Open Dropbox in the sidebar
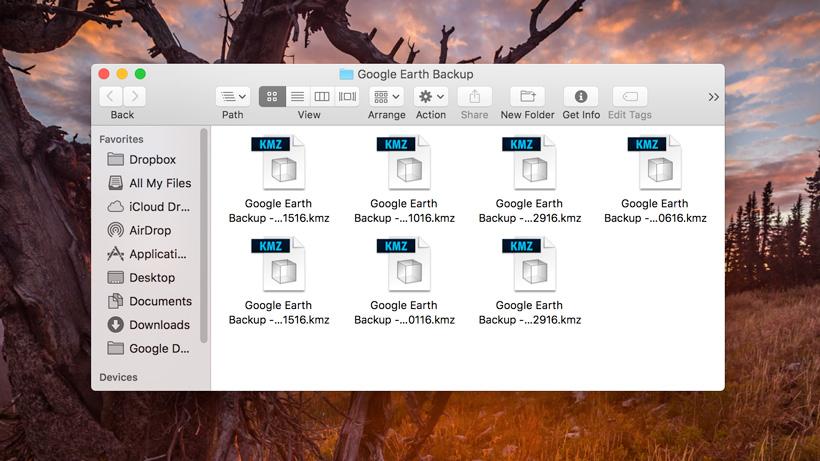The width and height of the screenshot is (820, 461). pos(152,160)
